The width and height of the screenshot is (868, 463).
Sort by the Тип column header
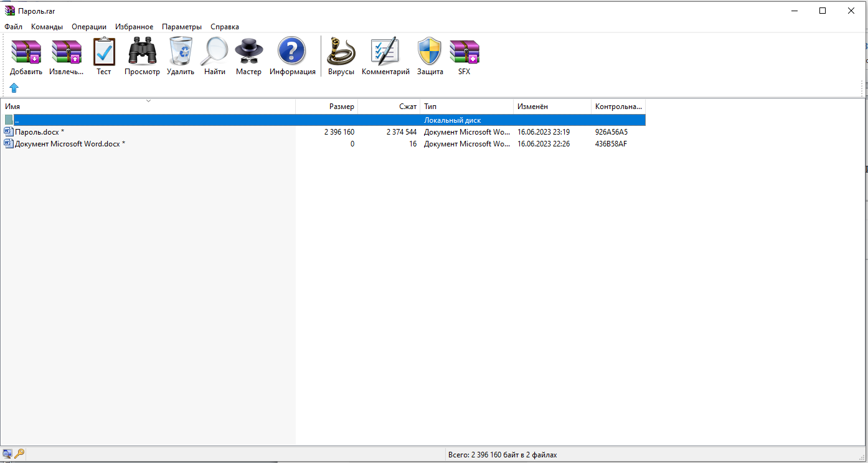click(x=467, y=107)
